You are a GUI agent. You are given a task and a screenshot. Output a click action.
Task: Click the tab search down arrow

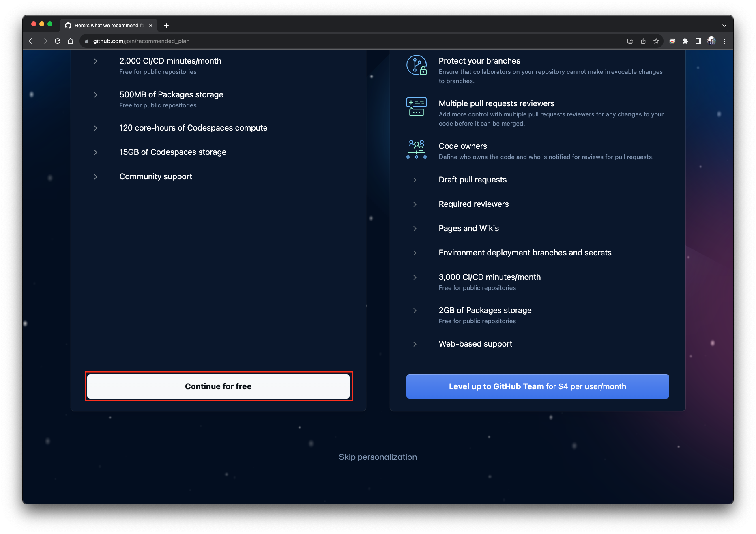724,25
